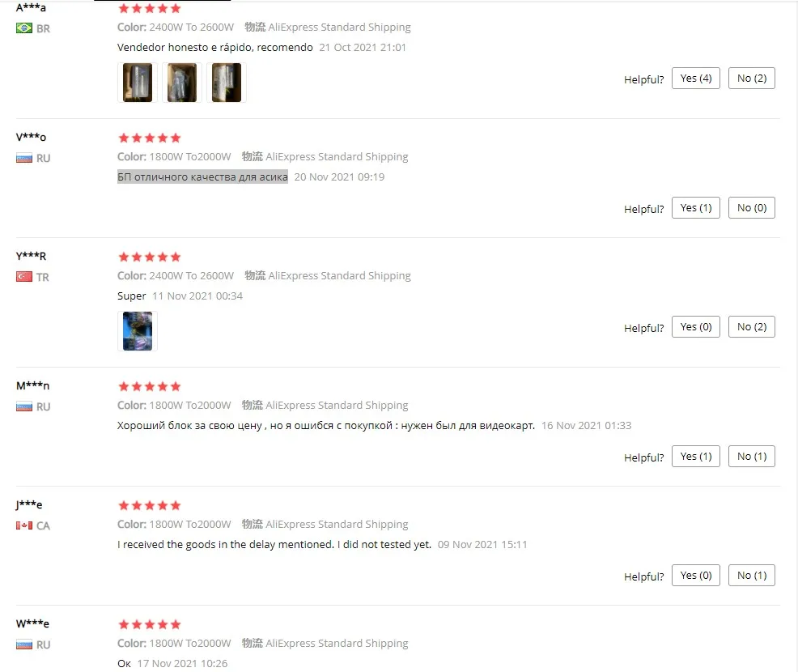Click the five-star rating of Y***R's review
This screenshot has width=798, height=672.
point(150,257)
